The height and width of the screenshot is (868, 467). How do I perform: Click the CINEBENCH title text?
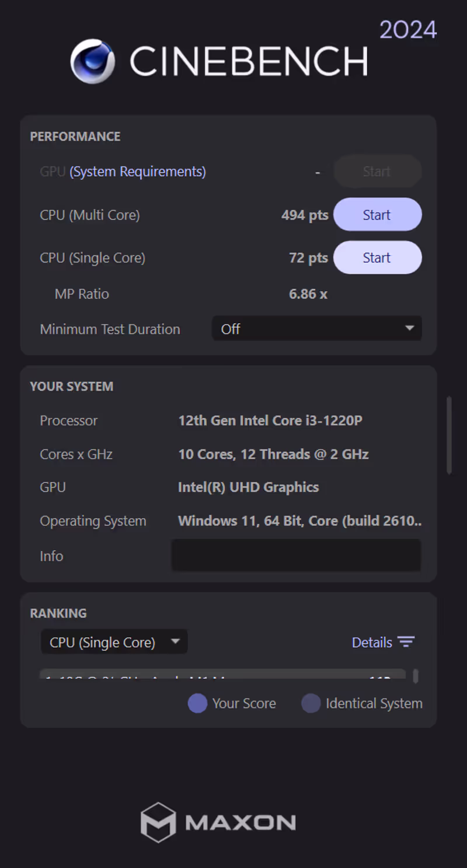click(x=249, y=61)
